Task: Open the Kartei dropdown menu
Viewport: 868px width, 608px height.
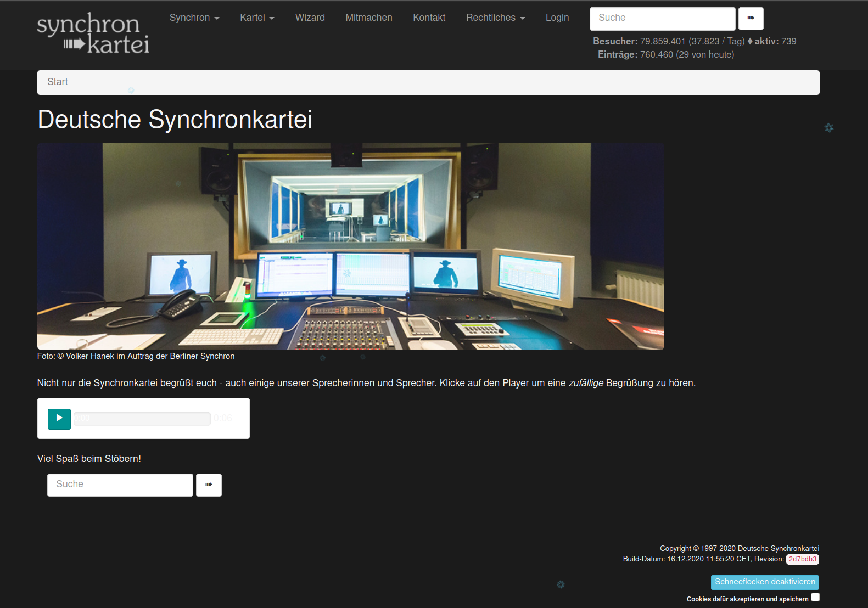Action: 256,18
